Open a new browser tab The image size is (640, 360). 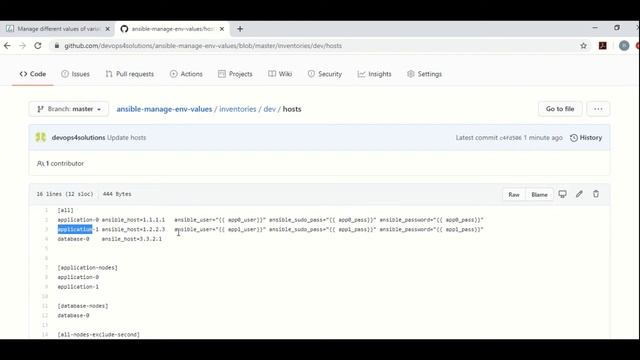coord(240,29)
